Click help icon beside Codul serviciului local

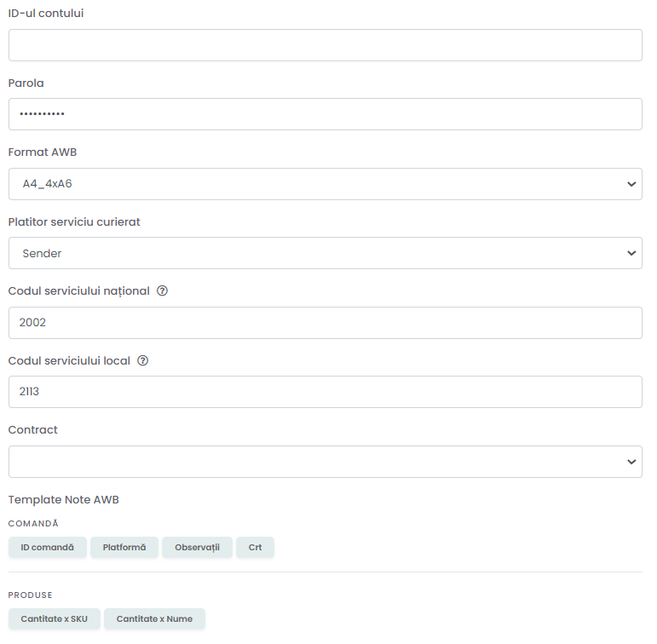tap(143, 360)
